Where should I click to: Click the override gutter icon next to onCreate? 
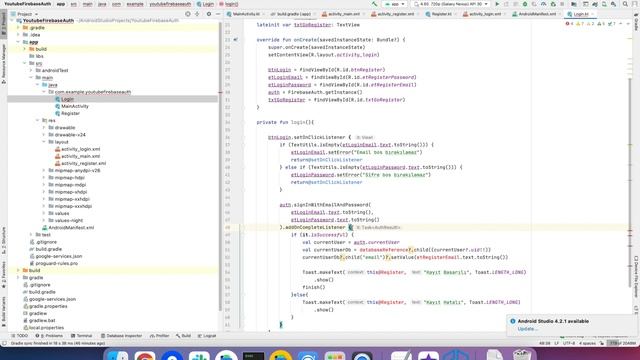click(x=236, y=40)
